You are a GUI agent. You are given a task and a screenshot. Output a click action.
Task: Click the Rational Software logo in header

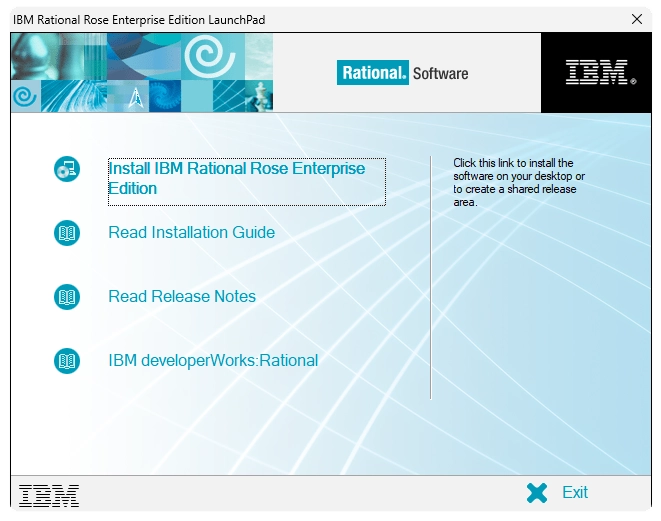[x=403, y=73]
